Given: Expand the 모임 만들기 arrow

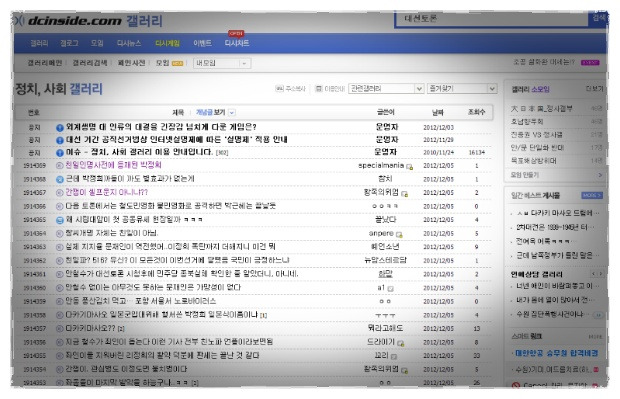Looking at the screenshot, I should (x=600, y=175).
